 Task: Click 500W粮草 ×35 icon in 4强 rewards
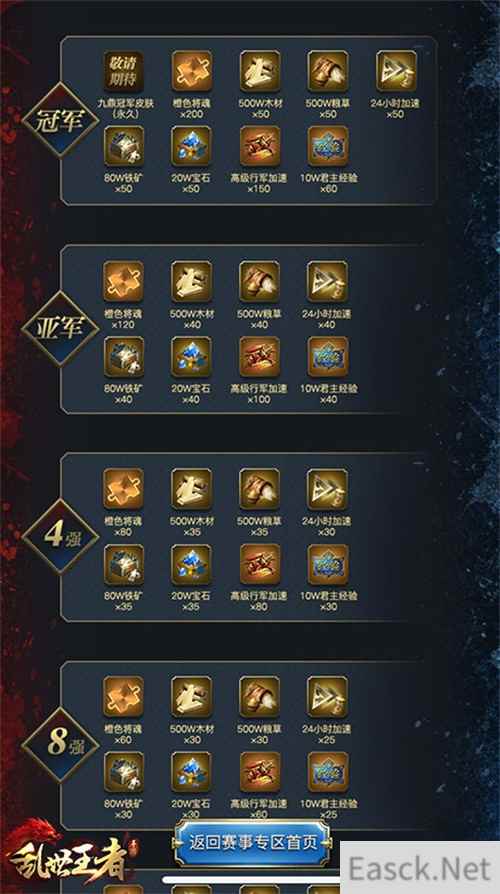259,489
